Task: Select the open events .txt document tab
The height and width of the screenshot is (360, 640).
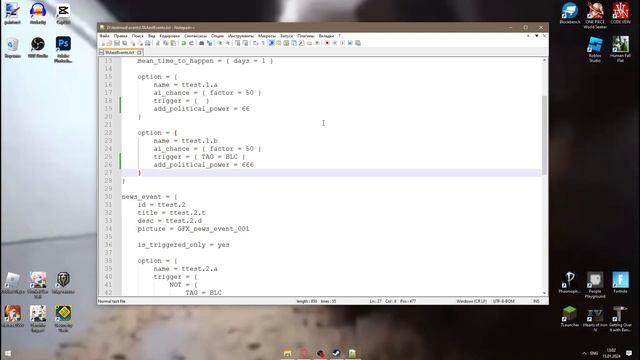Action: tap(119, 53)
